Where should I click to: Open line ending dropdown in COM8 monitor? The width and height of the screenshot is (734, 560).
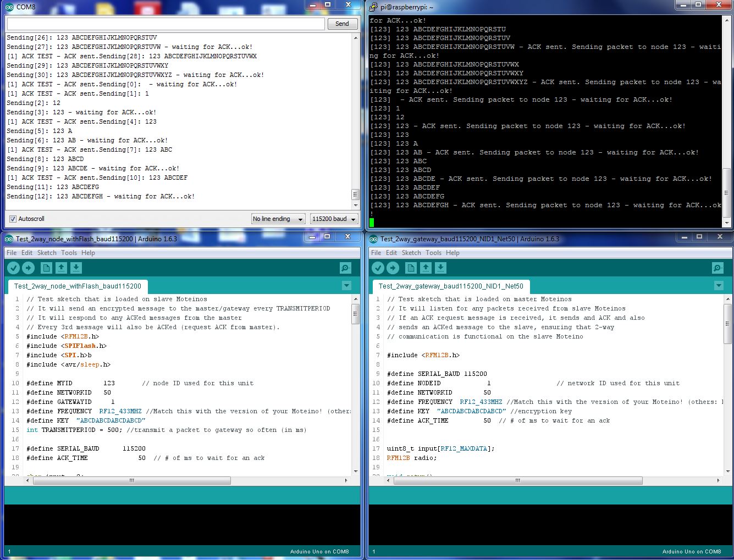(x=278, y=219)
